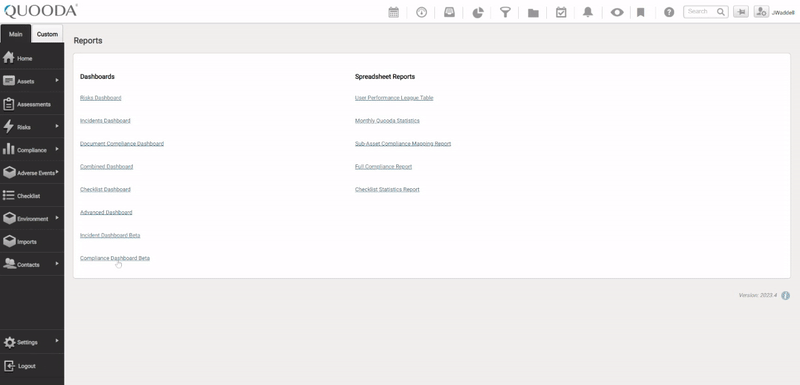Click the QUOODA logo

[x=41, y=11]
